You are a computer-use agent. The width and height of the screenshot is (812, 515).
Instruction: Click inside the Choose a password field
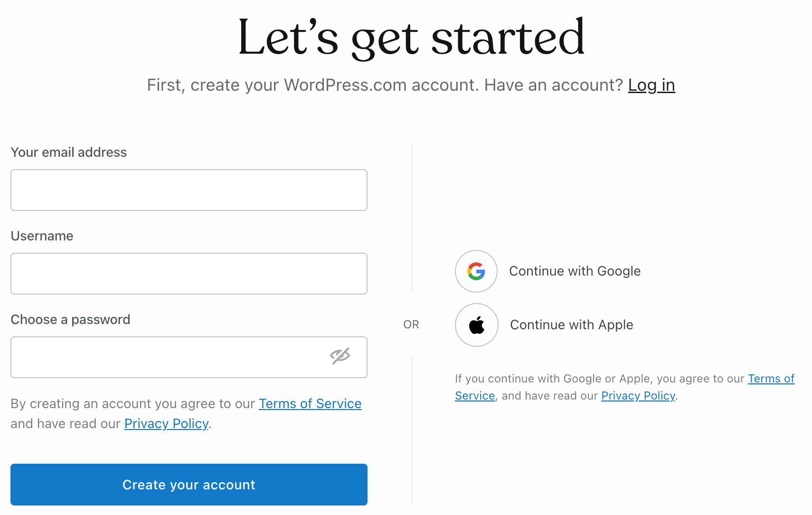pyautogui.click(x=189, y=357)
